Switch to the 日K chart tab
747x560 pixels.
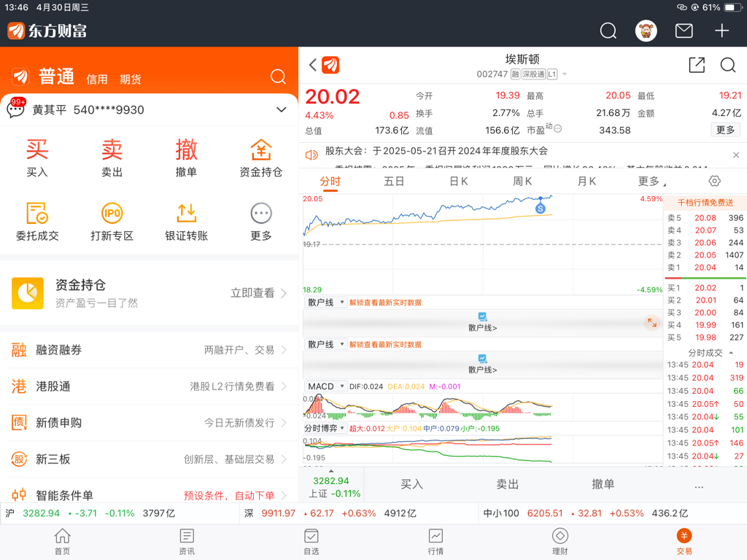(x=458, y=181)
